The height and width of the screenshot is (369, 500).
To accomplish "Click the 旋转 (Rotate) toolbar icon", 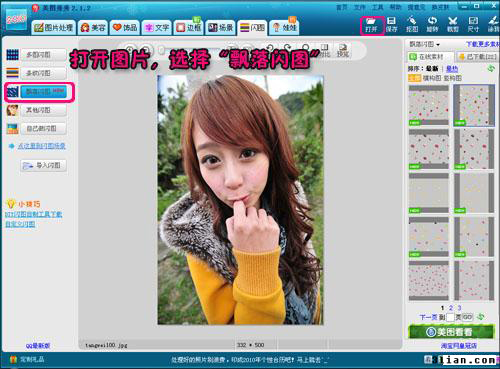I will click(x=432, y=25).
